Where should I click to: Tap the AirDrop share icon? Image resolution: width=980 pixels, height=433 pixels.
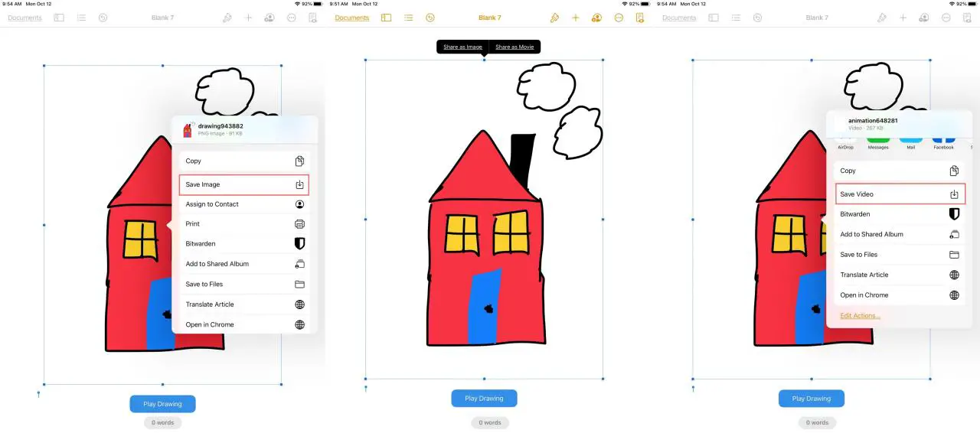pyautogui.click(x=845, y=142)
